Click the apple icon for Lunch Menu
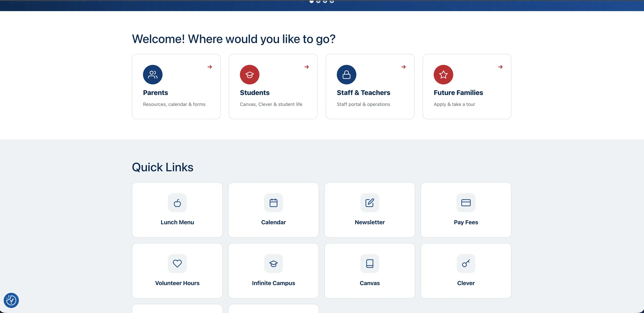The height and width of the screenshot is (313, 644). tap(177, 203)
